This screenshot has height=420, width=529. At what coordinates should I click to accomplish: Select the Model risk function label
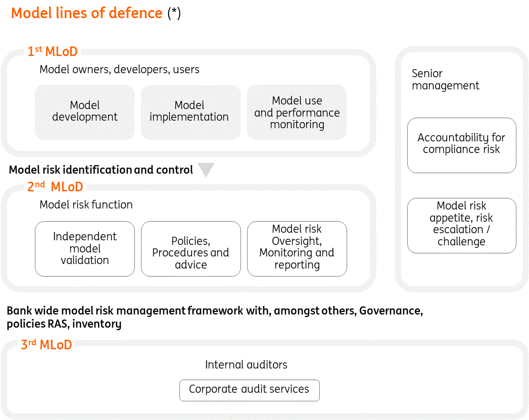tap(86, 205)
